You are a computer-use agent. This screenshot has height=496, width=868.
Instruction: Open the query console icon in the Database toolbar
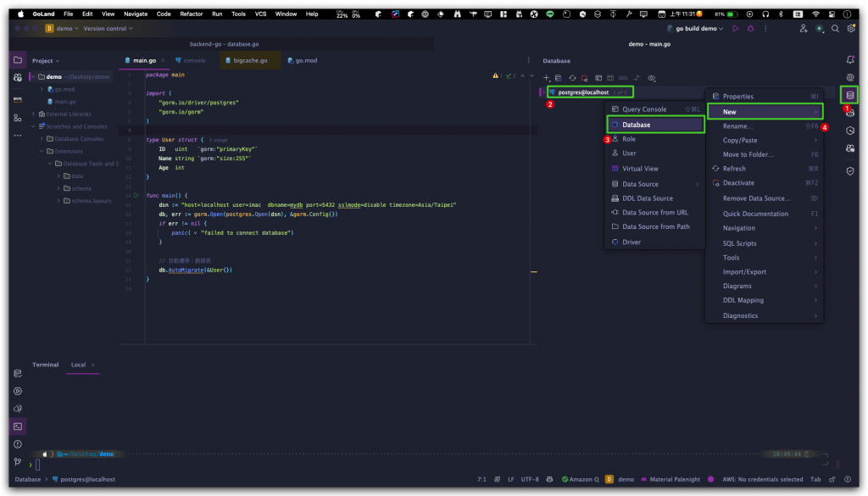click(598, 78)
